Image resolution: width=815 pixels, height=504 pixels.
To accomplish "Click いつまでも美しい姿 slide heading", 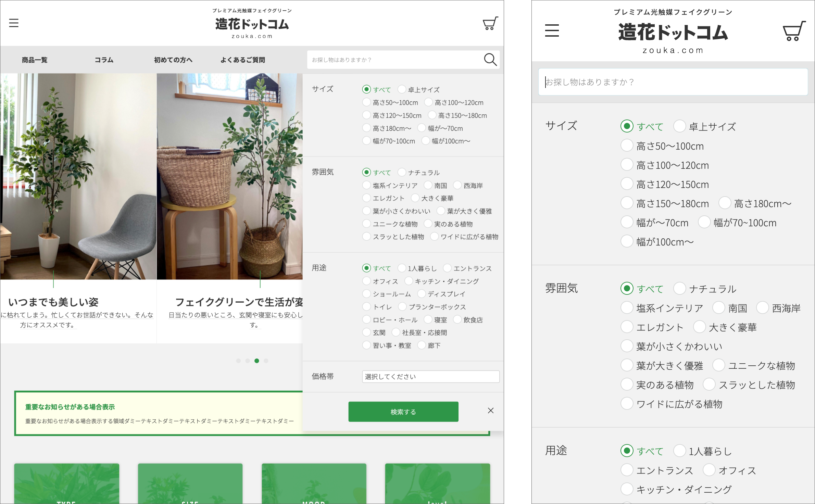I will [x=53, y=302].
